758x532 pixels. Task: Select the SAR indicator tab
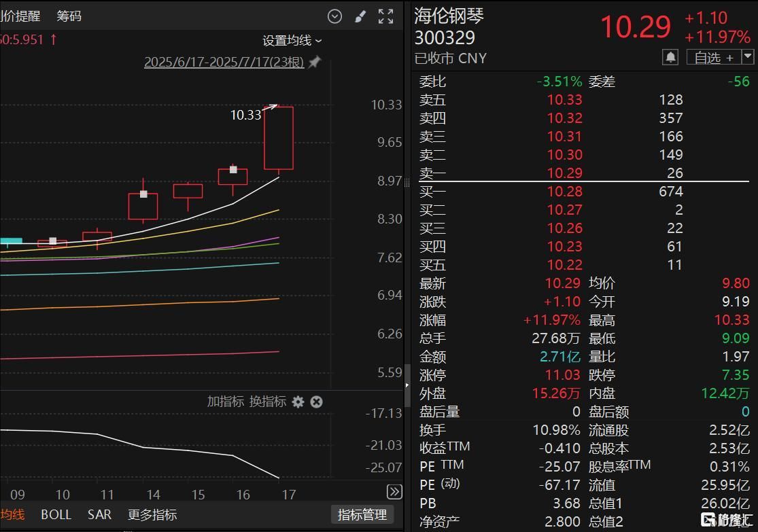[x=99, y=514]
